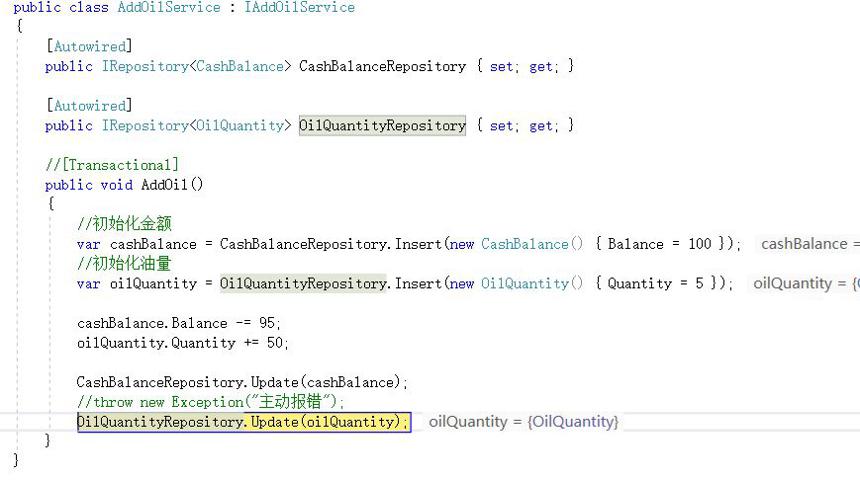
Task: Click the CashBalanceRepository.Update call line
Action: pyautogui.click(x=242, y=382)
